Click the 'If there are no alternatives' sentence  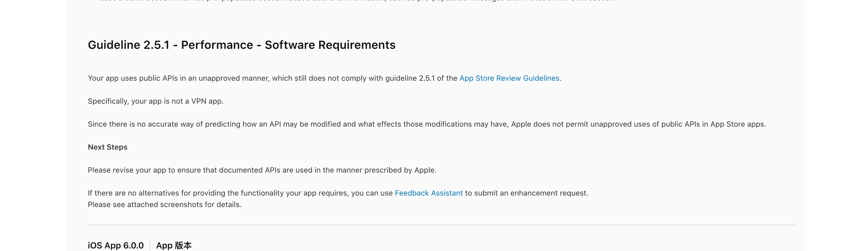pyautogui.click(x=240, y=193)
